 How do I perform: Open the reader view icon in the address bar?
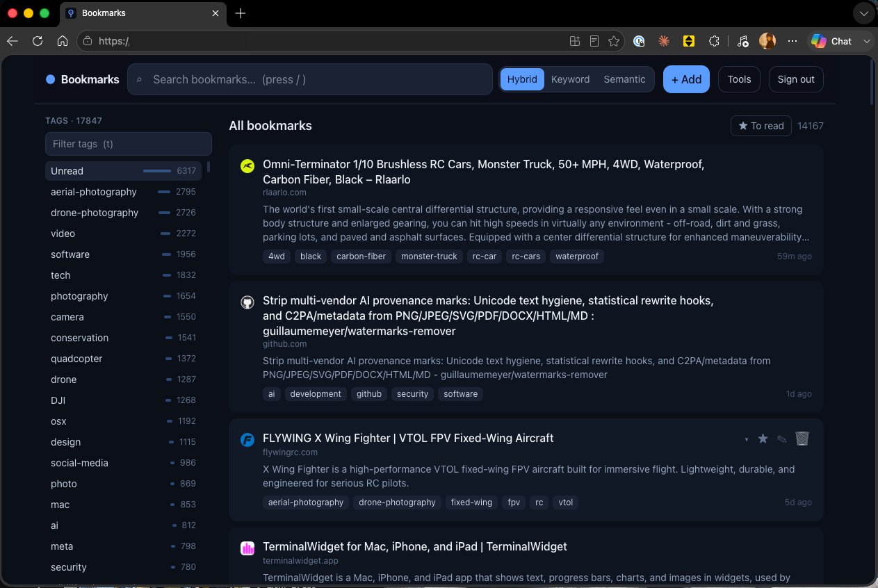click(594, 41)
